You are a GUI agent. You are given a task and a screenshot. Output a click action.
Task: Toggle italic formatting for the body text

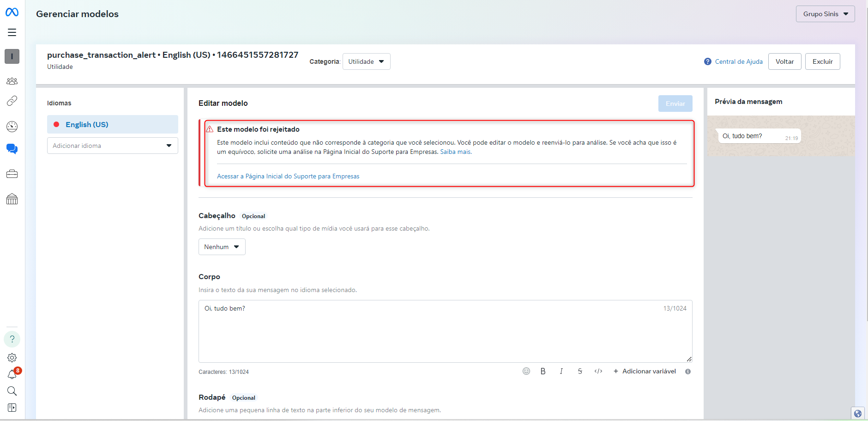pyautogui.click(x=561, y=371)
